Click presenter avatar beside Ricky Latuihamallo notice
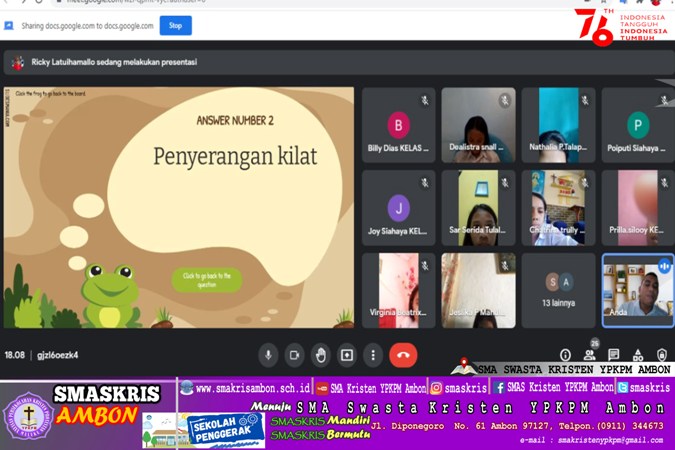 tap(18, 62)
